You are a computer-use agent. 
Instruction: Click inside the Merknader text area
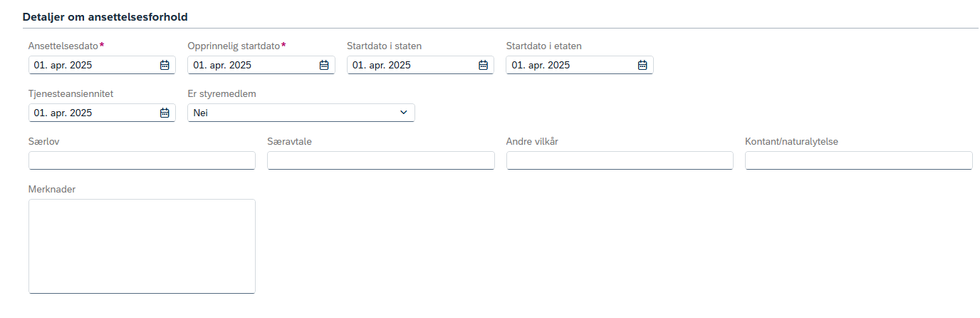click(x=142, y=246)
